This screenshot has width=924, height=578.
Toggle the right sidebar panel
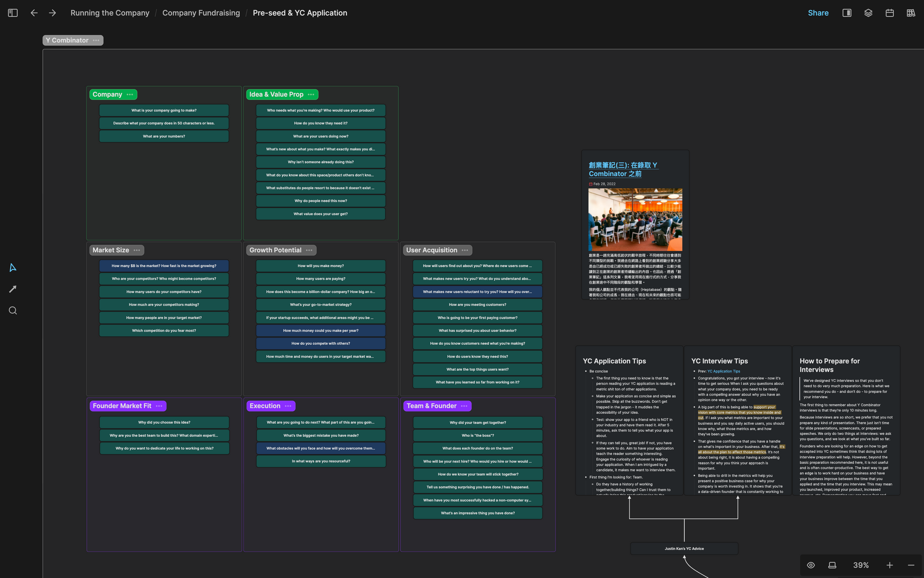[x=847, y=13]
